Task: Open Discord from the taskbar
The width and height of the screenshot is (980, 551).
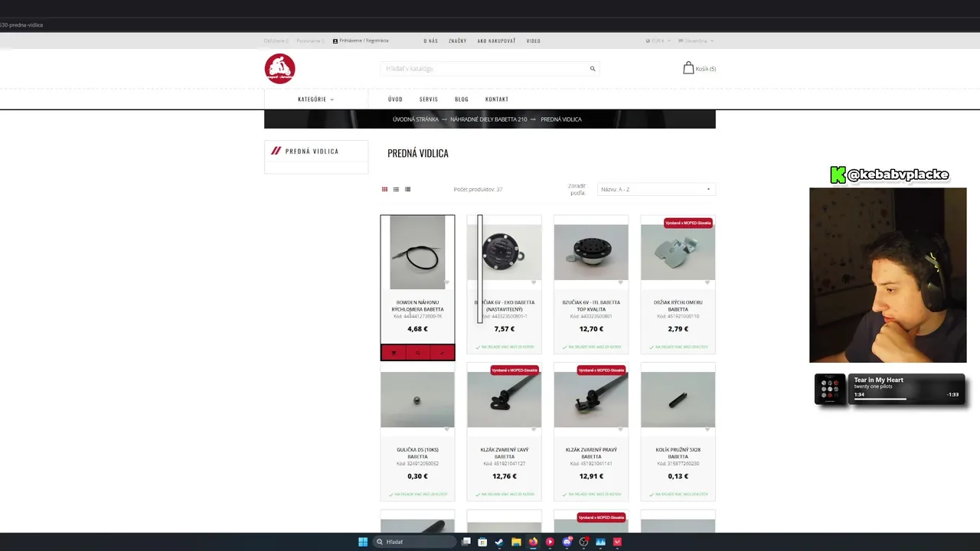Action: (x=567, y=542)
